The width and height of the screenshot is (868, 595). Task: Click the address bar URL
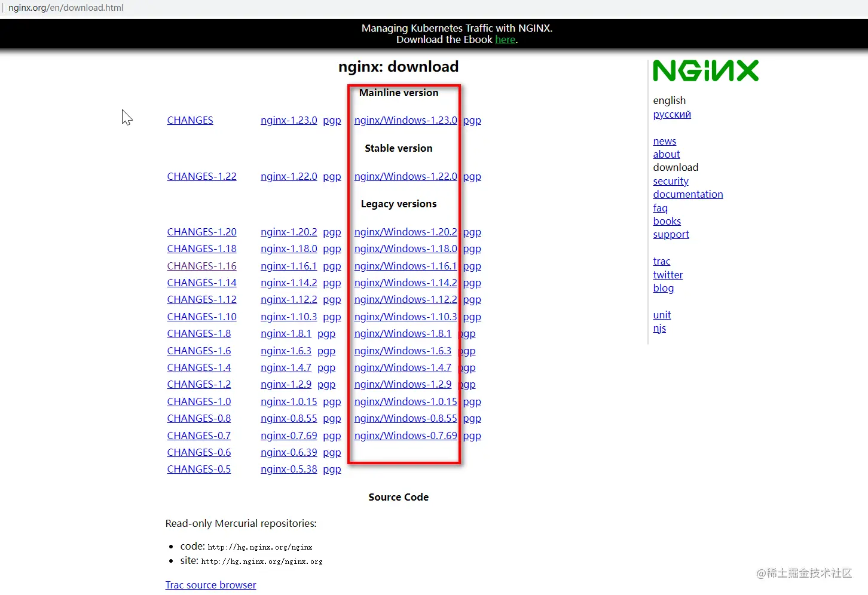[x=66, y=8]
